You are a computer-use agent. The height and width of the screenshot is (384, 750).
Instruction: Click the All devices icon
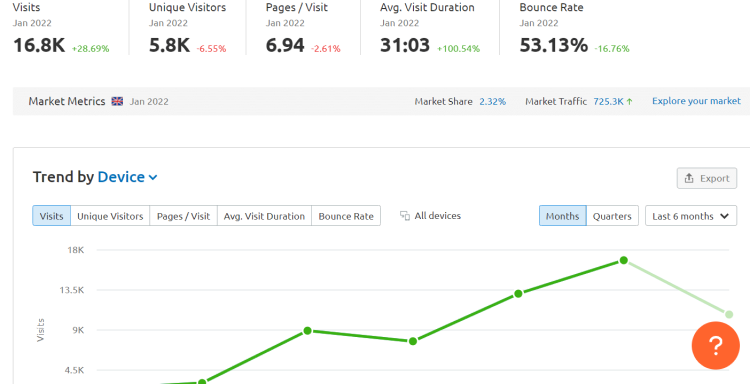(x=405, y=216)
